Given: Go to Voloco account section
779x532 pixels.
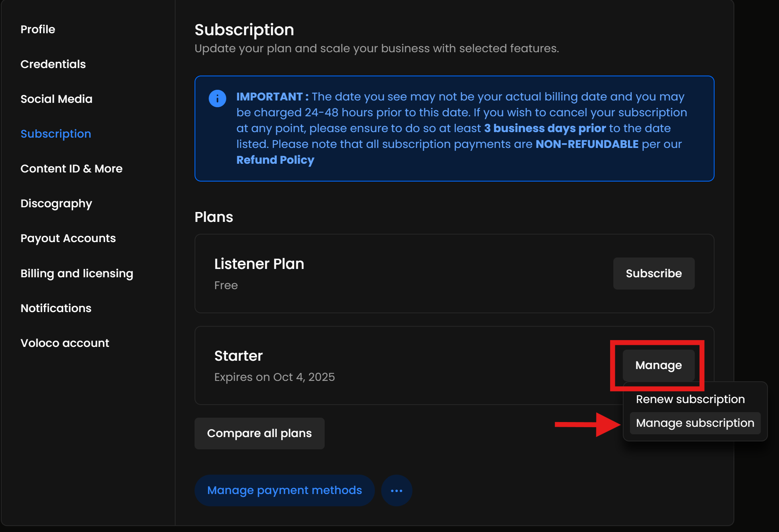Looking at the screenshot, I should [x=65, y=343].
